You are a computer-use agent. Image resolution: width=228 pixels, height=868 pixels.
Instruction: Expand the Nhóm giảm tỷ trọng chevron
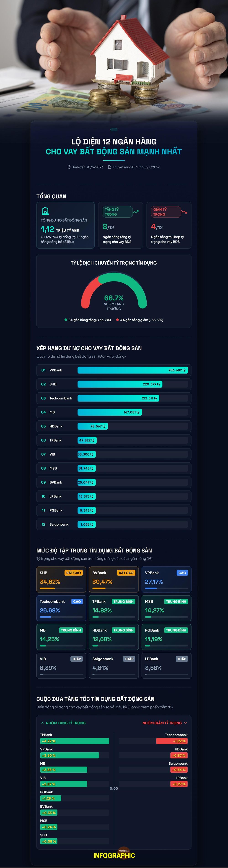[x=186, y=723]
